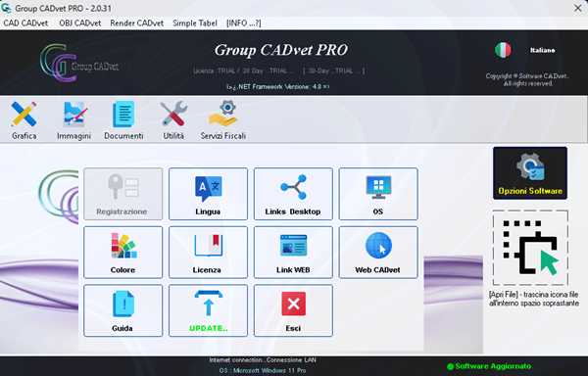Open the Render CADvet menu
Screen dimensions: 588x376
pyautogui.click(x=137, y=23)
